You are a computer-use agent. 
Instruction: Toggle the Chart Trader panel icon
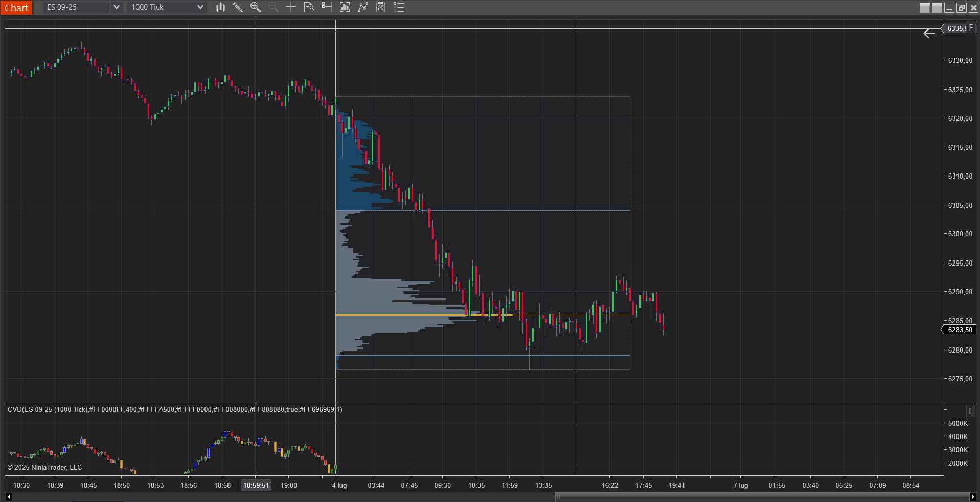click(327, 7)
